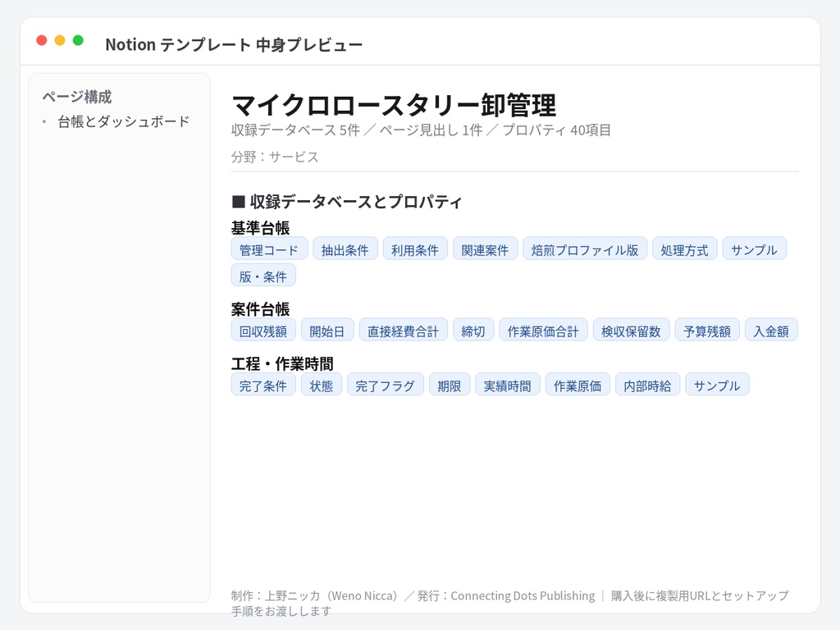Click サンプル tag under 工程・作業時間
The height and width of the screenshot is (630, 840).
pos(717,385)
